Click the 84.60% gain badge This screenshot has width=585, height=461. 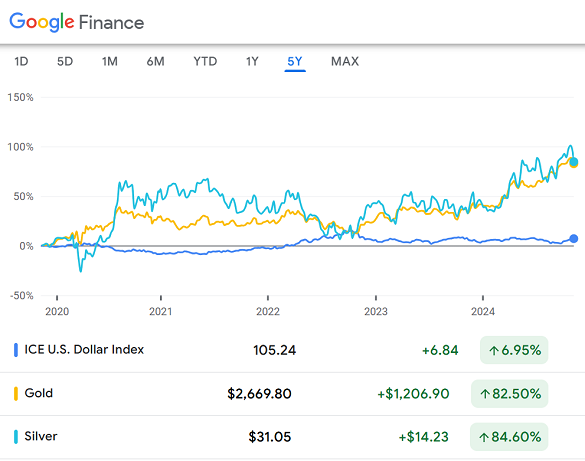coord(509,437)
